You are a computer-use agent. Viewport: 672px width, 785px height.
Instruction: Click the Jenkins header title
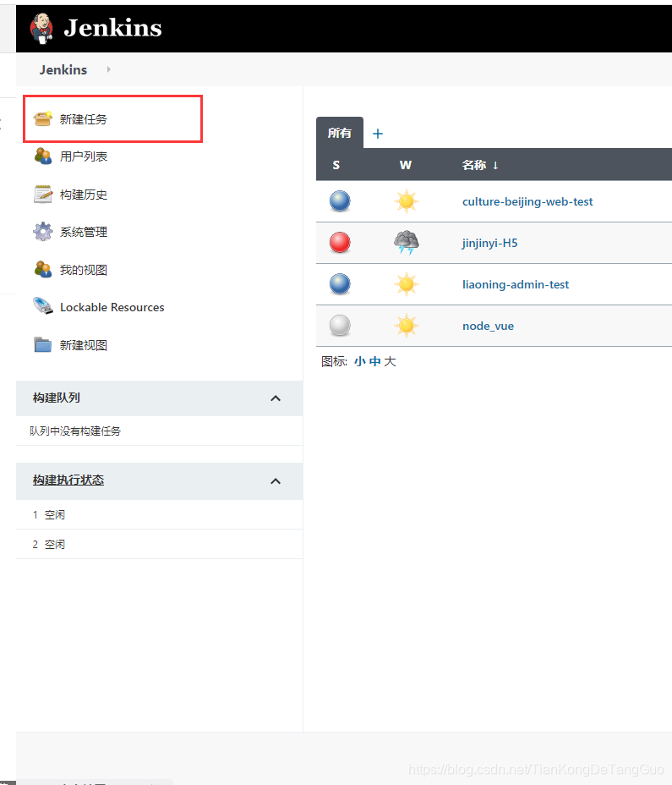point(112,28)
